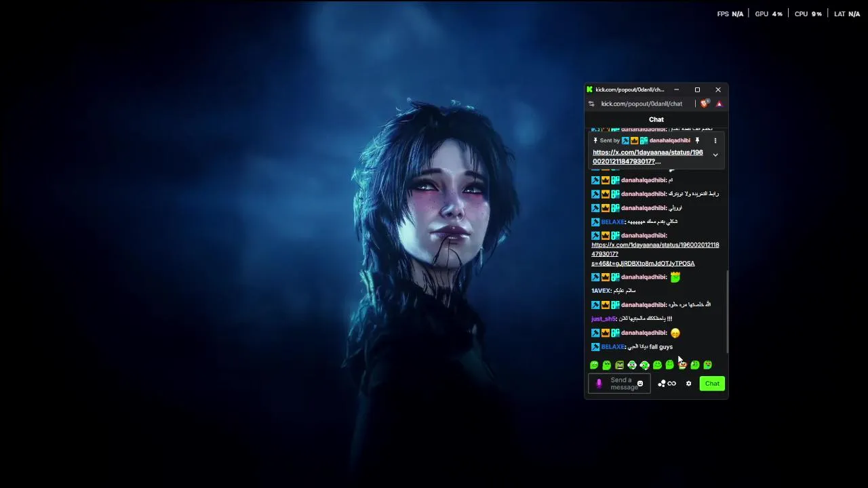868x488 pixels.
Task: Click BELAXE username on fall guys message
Action: [x=612, y=347]
